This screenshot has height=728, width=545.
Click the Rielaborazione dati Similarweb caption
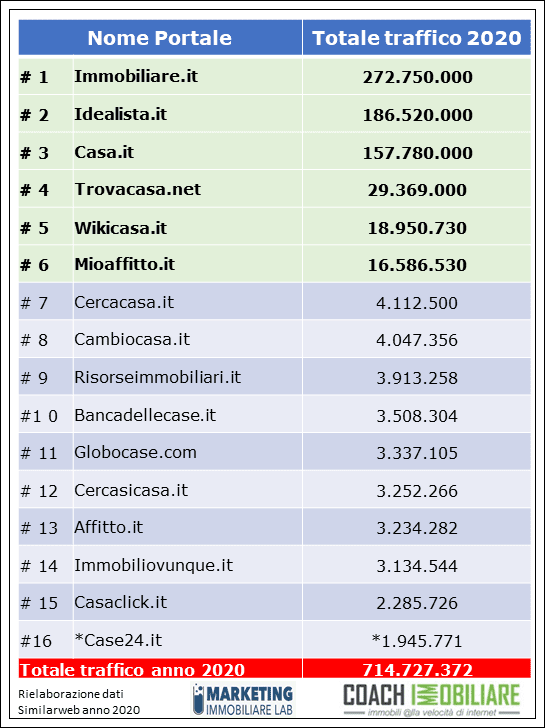point(79,702)
